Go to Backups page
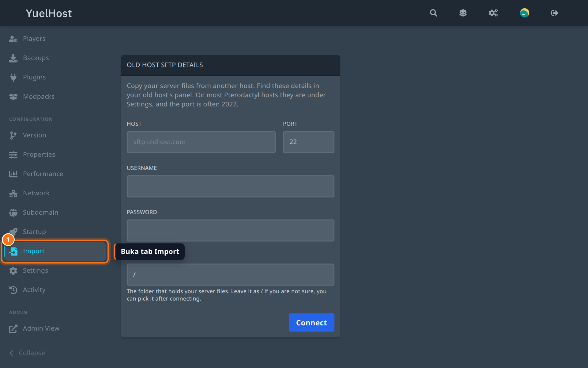 pyautogui.click(x=55, y=58)
